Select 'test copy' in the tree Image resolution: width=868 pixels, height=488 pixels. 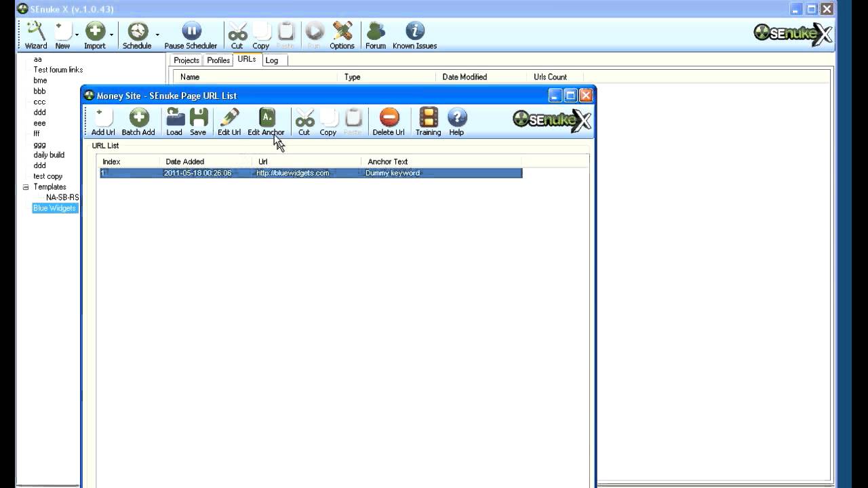click(47, 176)
